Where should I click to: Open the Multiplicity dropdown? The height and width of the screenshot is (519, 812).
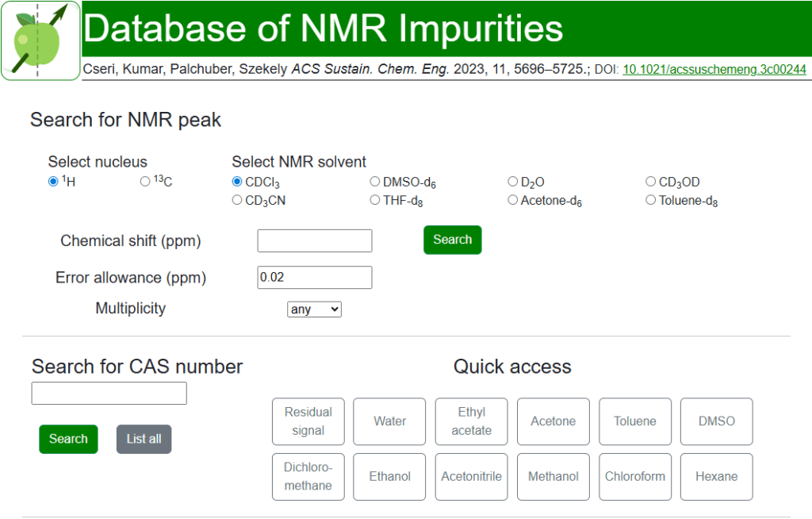click(x=314, y=309)
